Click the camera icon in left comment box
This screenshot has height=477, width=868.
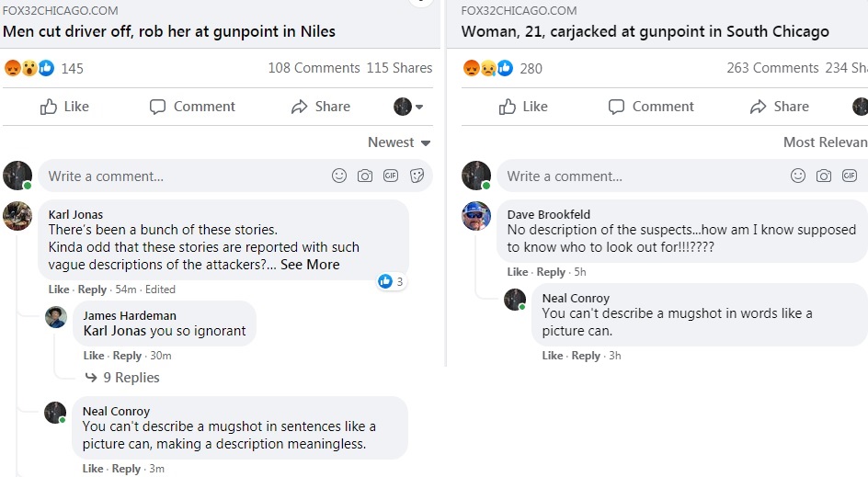(x=365, y=176)
